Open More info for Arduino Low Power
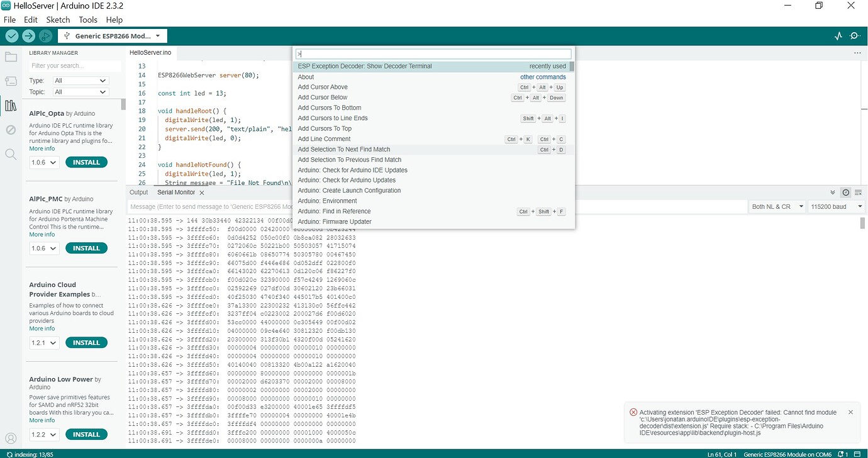The height and width of the screenshot is (458, 868). click(x=42, y=420)
